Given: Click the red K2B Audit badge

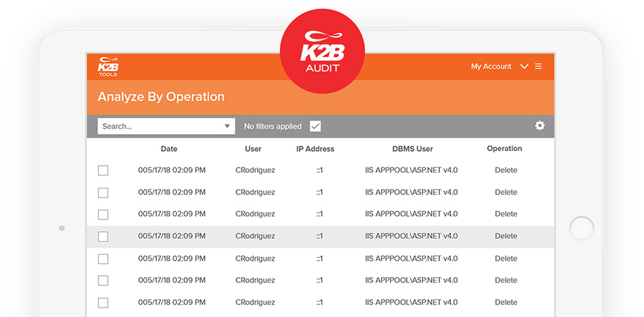Looking at the screenshot, I should pyautogui.click(x=323, y=51).
